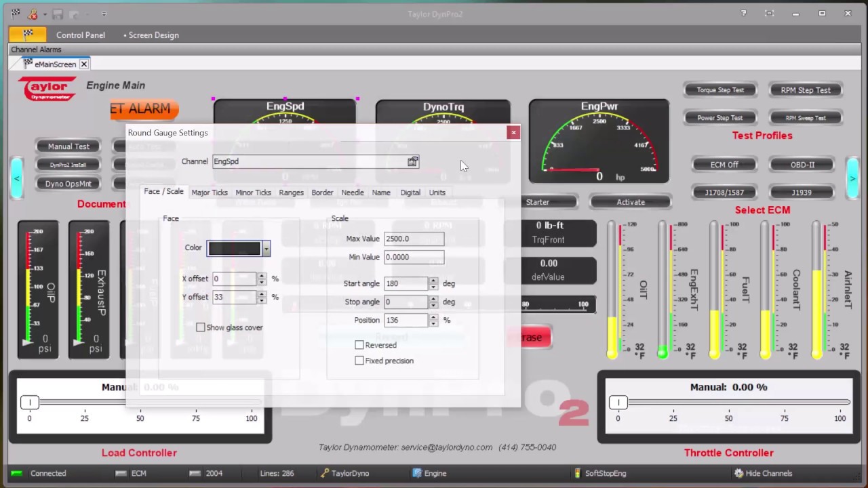Open the Control Panel ribbon tab

tap(81, 35)
